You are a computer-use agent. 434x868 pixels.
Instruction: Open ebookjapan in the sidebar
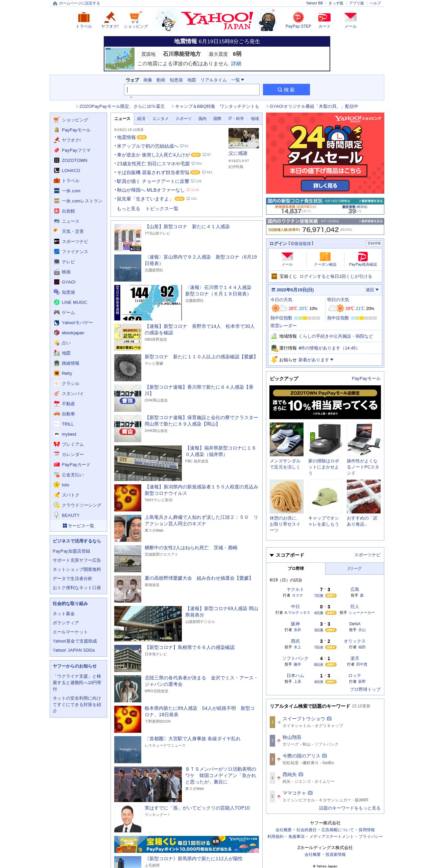[x=73, y=333]
